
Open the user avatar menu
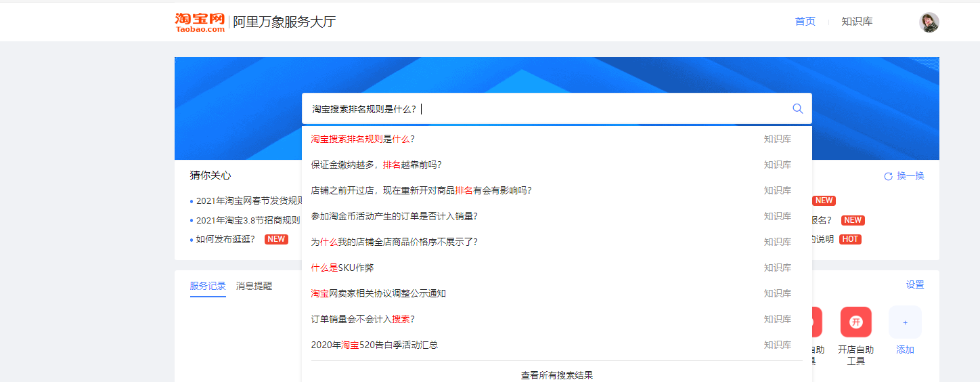929,22
